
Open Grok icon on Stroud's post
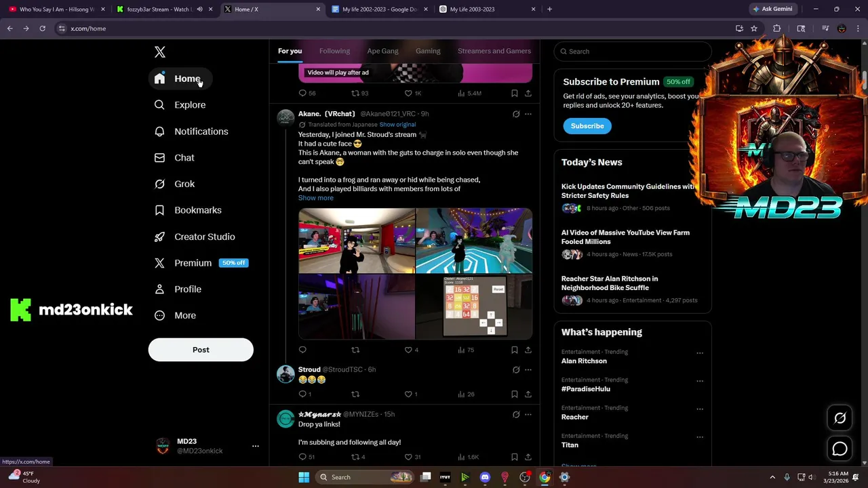click(516, 369)
